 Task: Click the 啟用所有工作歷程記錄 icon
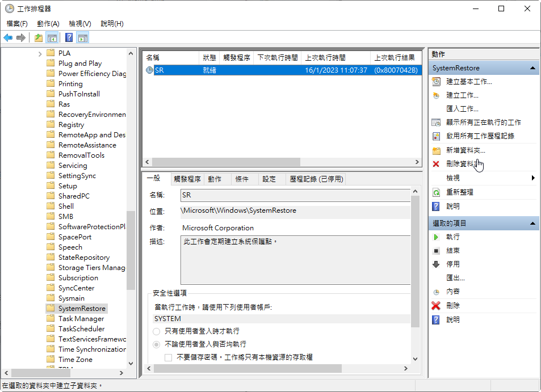(x=436, y=136)
